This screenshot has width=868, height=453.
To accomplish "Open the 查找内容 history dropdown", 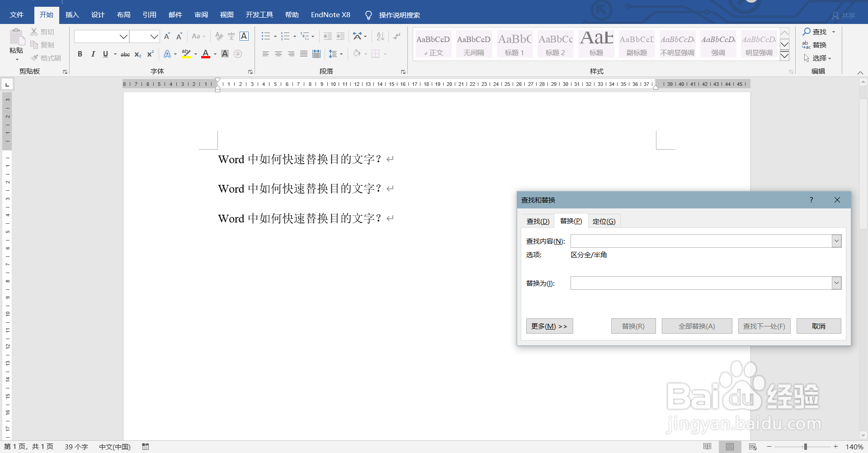I will coord(836,241).
